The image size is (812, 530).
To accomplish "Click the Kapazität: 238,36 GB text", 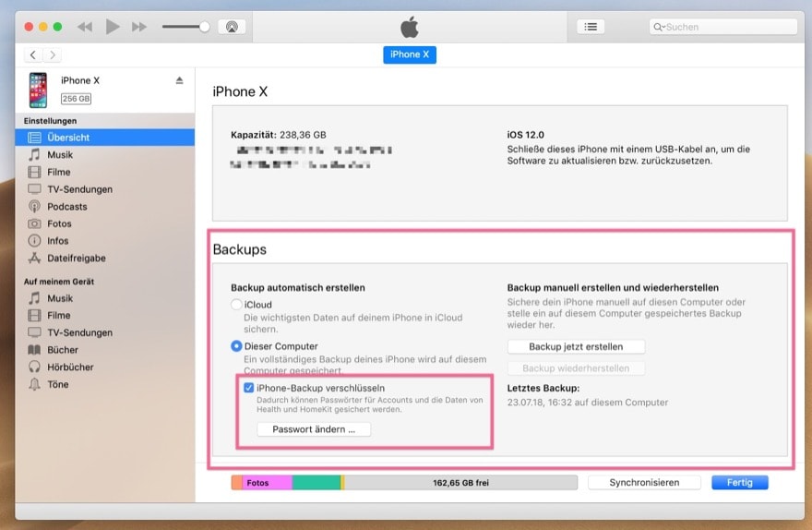I will pyautogui.click(x=279, y=135).
